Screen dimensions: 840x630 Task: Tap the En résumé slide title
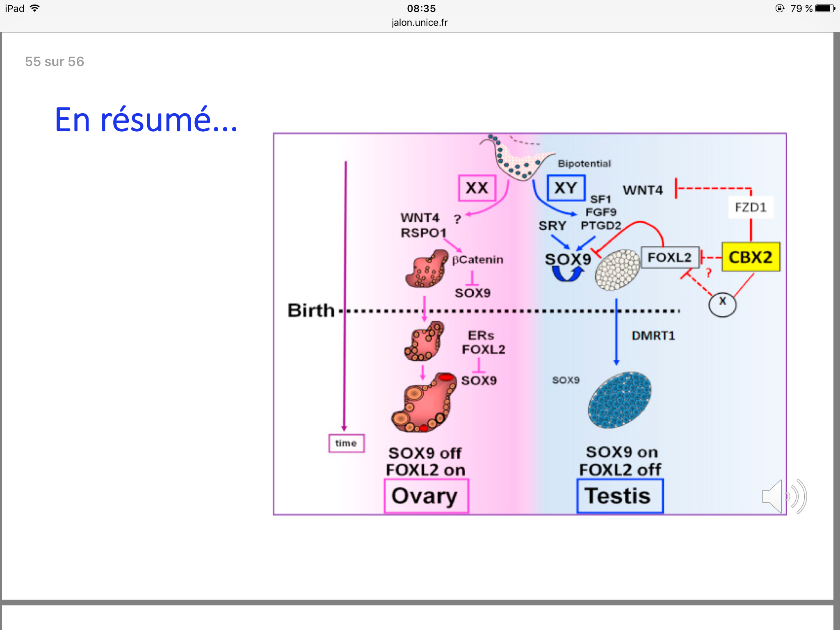click(x=146, y=120)
